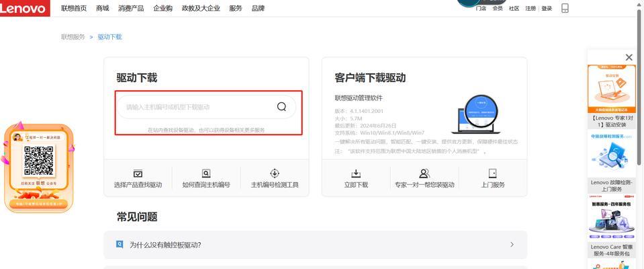Click the 社区 link in top bar

pyautogui.click(x=514, y=8)
